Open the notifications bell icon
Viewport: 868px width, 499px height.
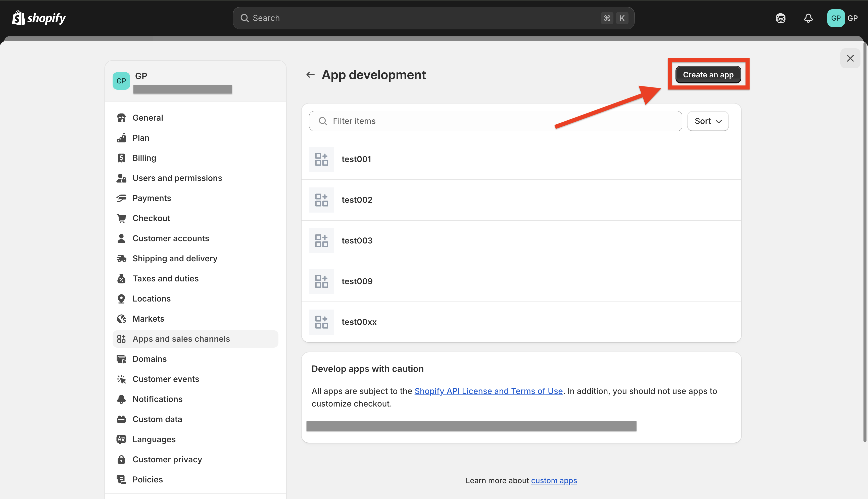(x=808, y=18)
